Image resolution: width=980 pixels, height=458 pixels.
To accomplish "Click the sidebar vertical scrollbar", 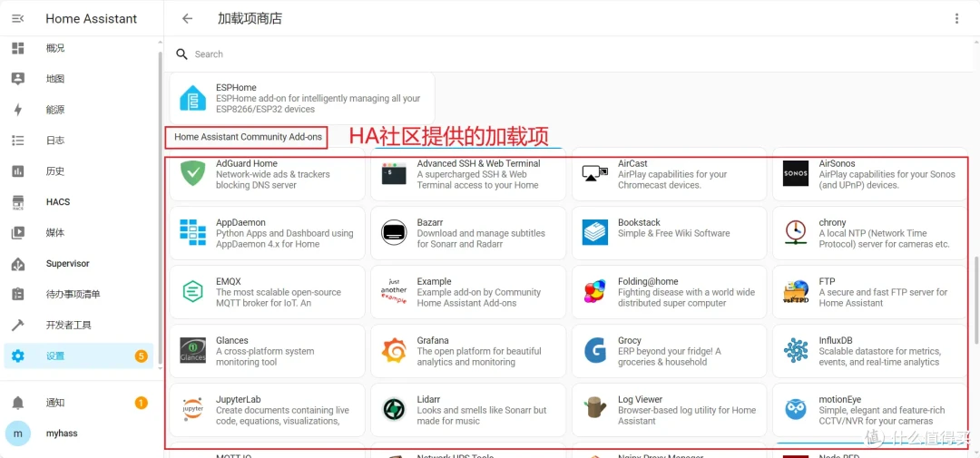I will (x=160, y=206).
